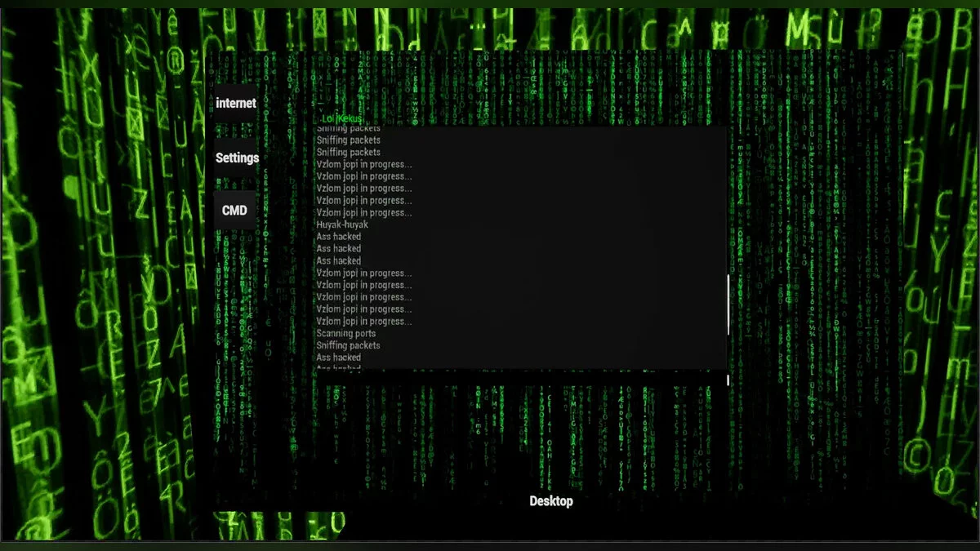Viewport: 980px width, 551px height.
Task: Select the 'Lol Kekus' title text
Action: 342,119
